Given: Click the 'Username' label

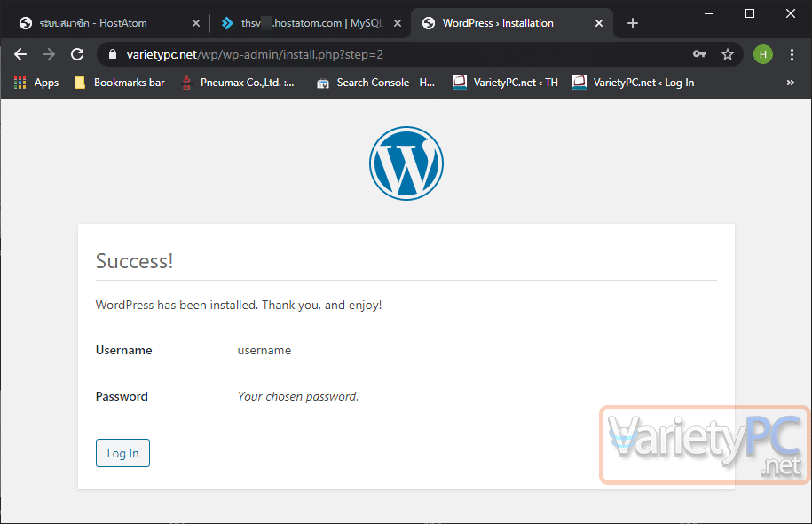Looking at the screenshot, I should (x=123, y=351).
